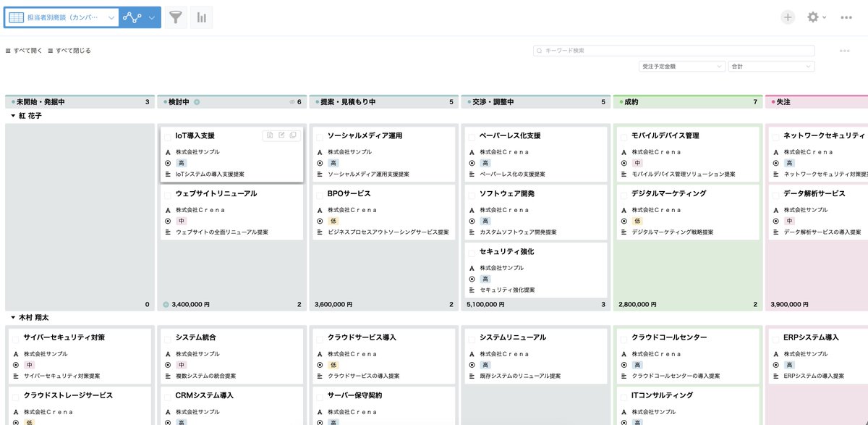This screenshot has height=425, width=868.
Task: Select checkbox on クラウドコールセンター card
Action: point(624,338)
